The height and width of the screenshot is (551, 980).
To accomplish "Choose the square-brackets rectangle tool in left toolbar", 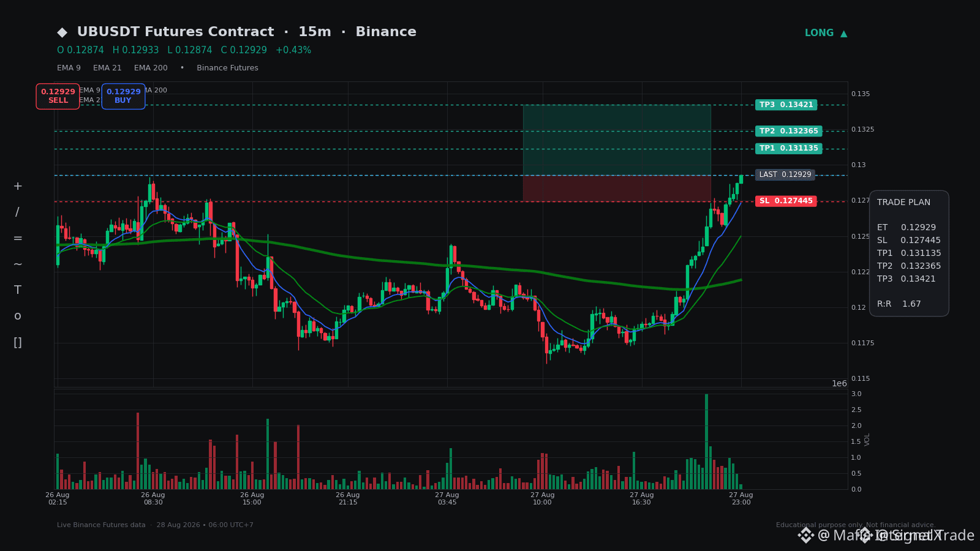I will pyautogui.click(x=18, y=343).
